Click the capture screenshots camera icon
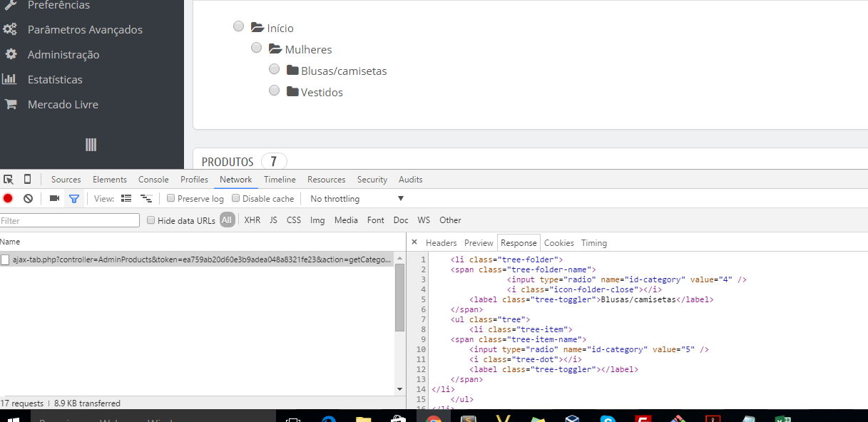868x422 pixels. (x=54, y=199)
